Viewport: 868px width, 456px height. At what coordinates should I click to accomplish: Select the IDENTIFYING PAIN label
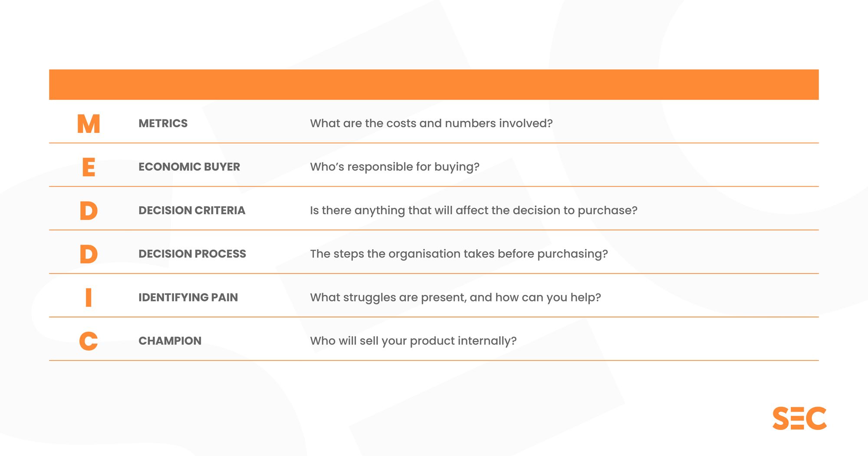[x=188, y=297]
